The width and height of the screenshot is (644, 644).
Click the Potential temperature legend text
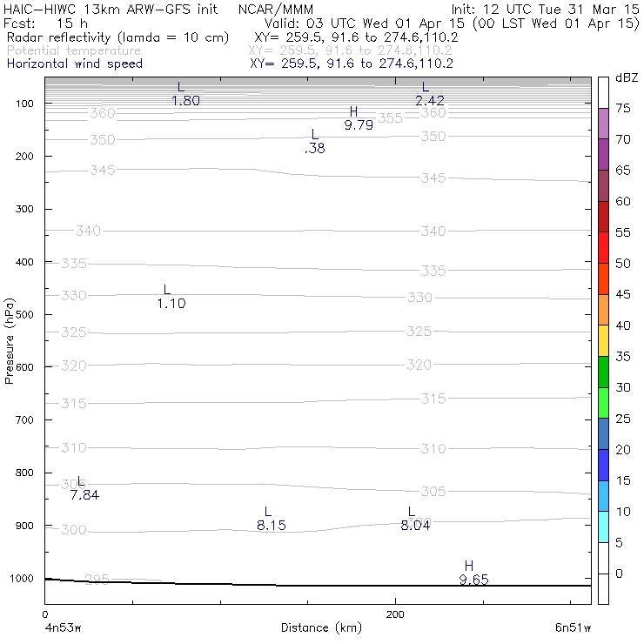tap(74, 50)
